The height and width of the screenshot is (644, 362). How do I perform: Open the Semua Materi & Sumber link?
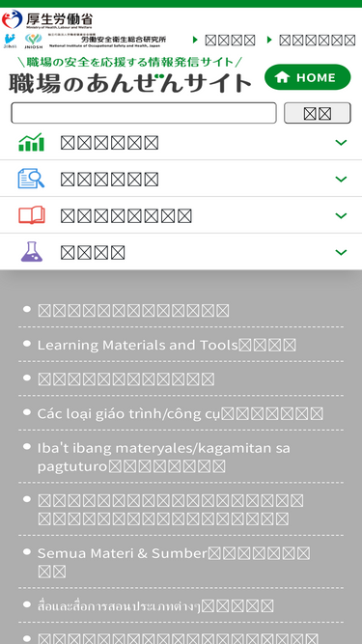click(174, 562)
